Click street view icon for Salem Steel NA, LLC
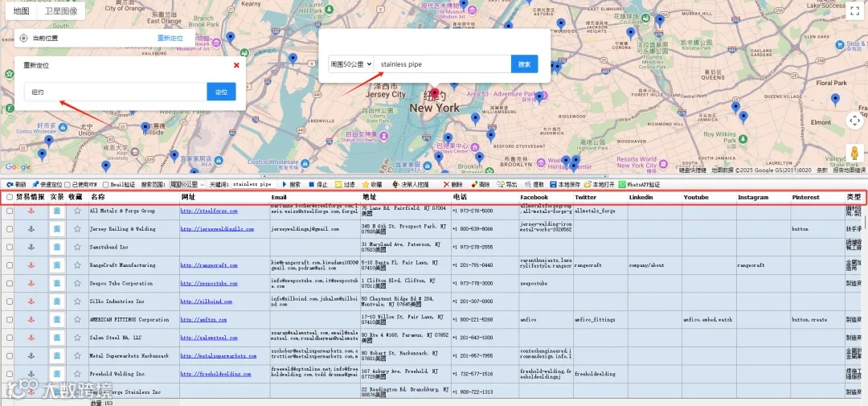 [57, 338]
